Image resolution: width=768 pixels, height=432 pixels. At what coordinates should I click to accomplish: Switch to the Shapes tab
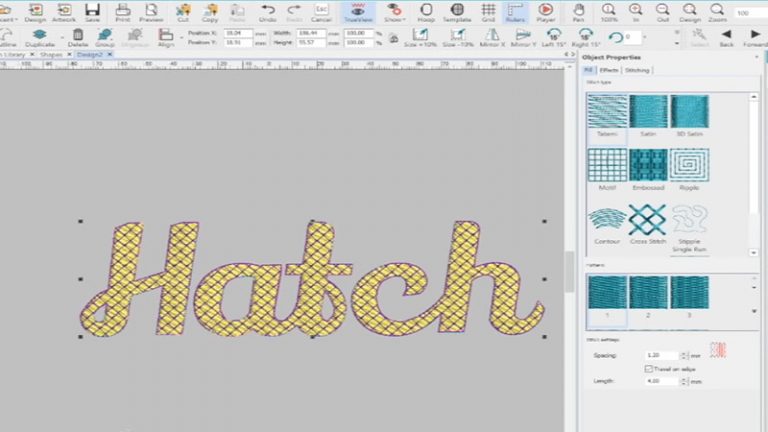pyautogui.click(x=51, y=54)
